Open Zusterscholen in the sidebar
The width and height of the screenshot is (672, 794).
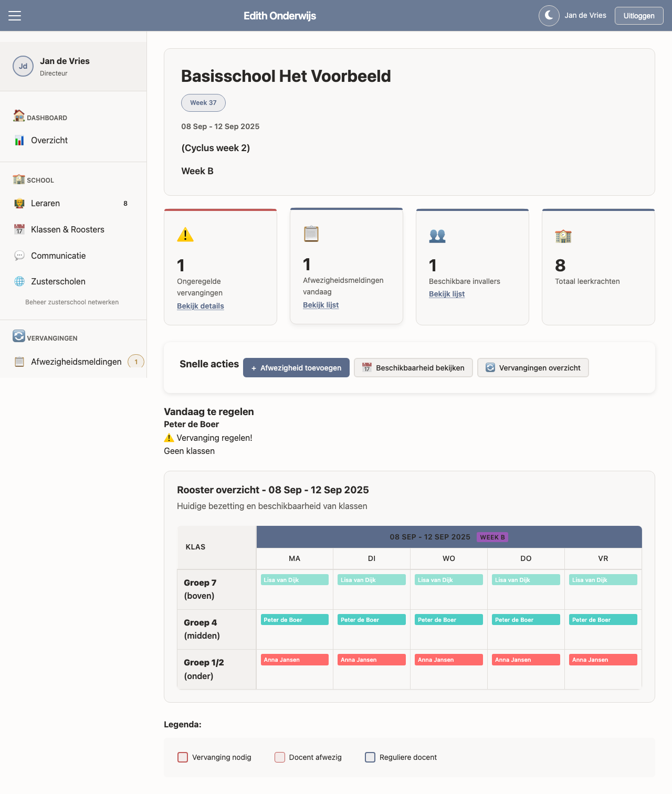(x=73, y=281)
